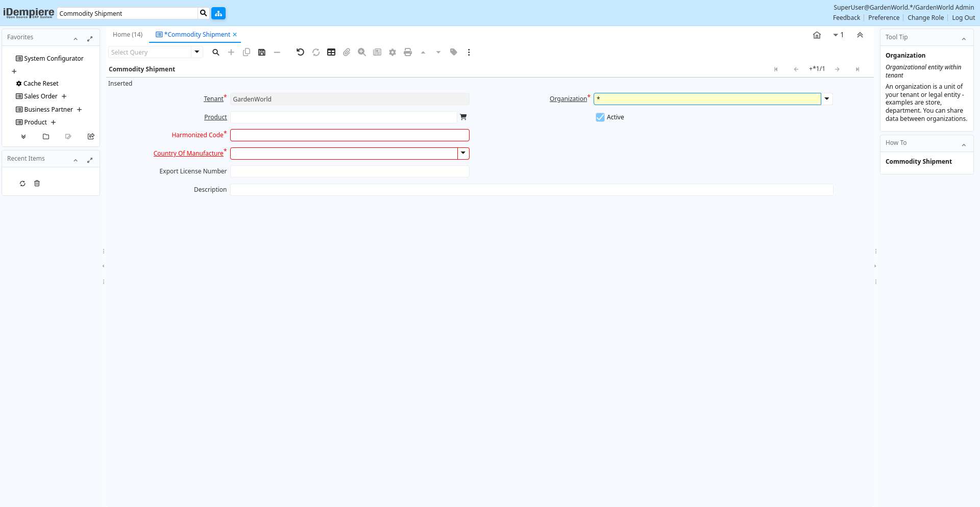Expand the Country Of Manufacture dropdown
The width and height of the screenshot is (980, 507).
point(463,153)
